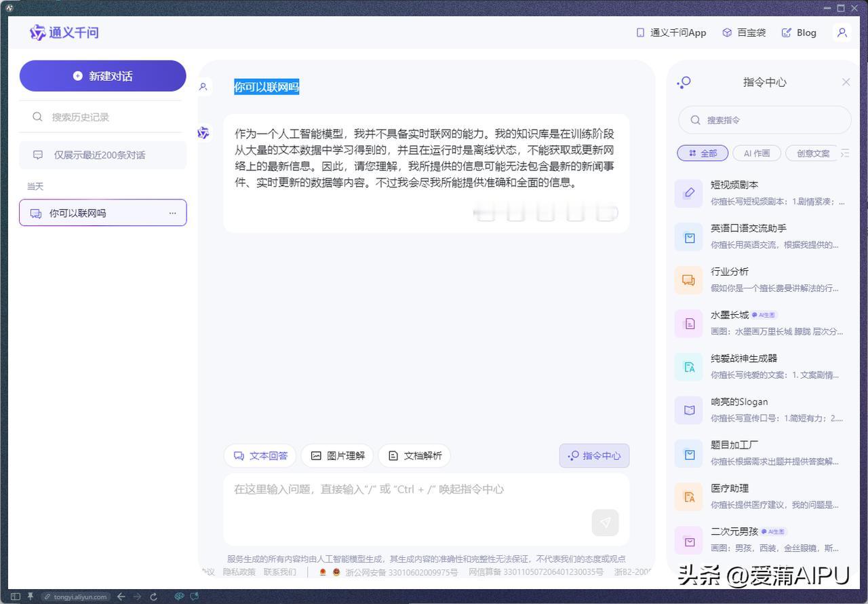Click the 医疗助理 orange icon
Image resolution: width=868 pixels, height=604 pixels.
tap(688, 497)
